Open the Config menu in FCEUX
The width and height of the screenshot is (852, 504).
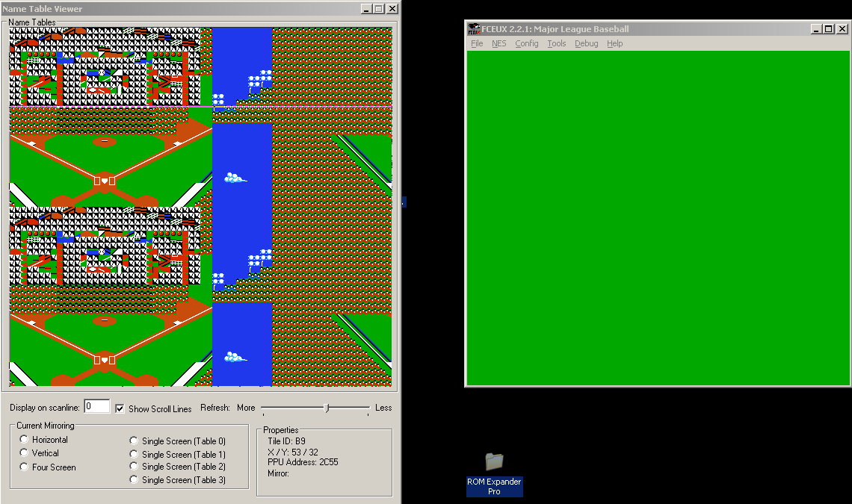pyautogui.click(x=527, y=43)
